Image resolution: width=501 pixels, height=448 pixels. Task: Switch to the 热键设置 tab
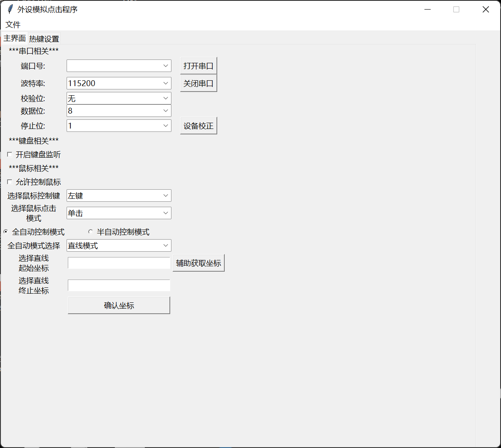[x=44, y=38]
